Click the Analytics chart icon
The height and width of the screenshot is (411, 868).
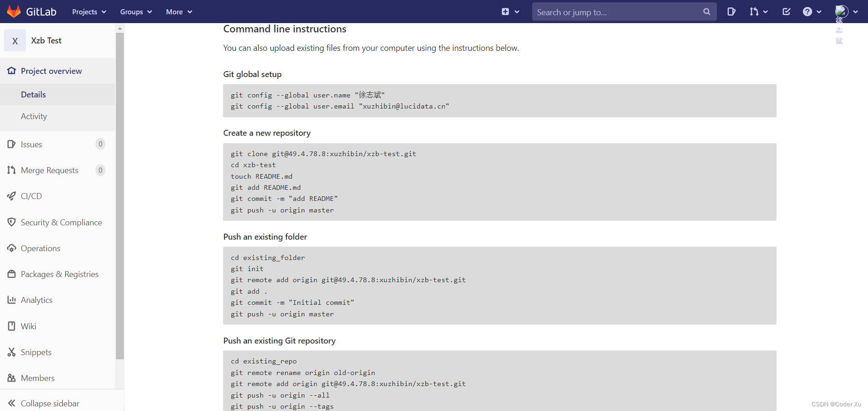pos(12,300)
